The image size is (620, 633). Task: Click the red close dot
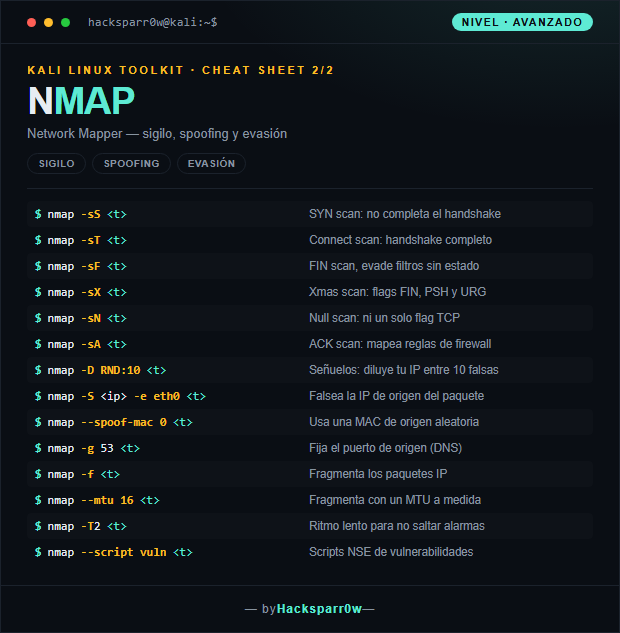pos(31,23)
